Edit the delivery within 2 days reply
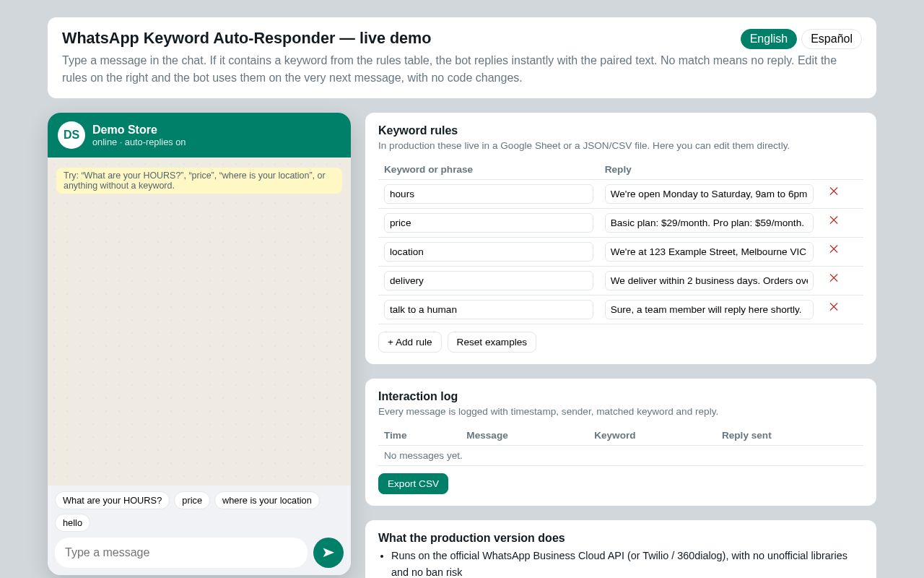The width and height of the screenshot is (924, 578). click(709, 281)
